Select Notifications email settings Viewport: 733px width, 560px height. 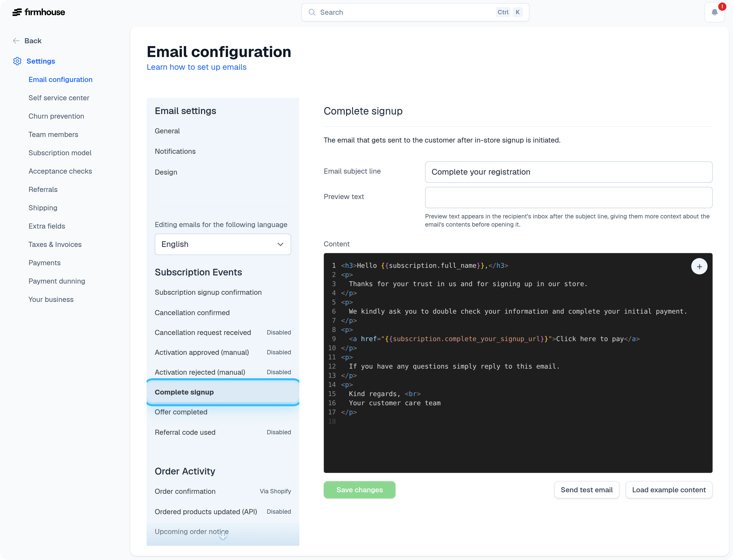[x=175, y=151]
